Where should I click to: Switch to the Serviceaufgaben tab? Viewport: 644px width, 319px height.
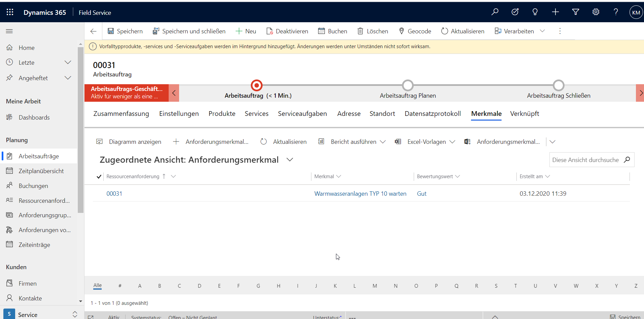coord(302,114)
